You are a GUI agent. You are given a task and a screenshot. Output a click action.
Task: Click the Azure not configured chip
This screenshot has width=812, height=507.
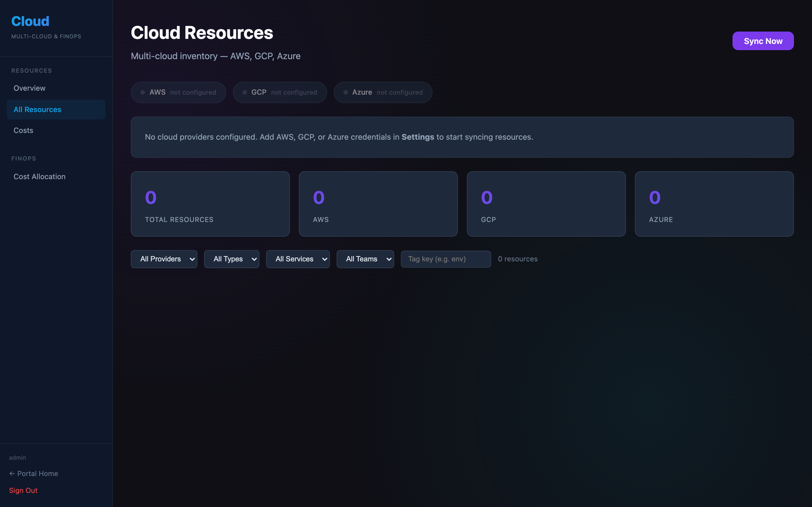(x=383, y=92)
